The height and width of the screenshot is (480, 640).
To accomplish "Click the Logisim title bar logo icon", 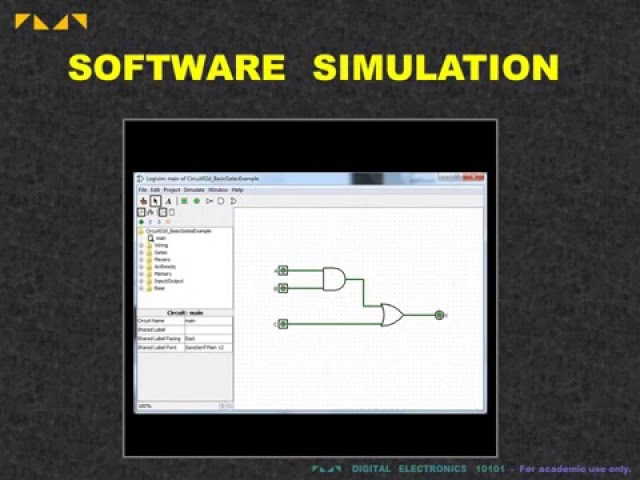I will click(140, 179).
